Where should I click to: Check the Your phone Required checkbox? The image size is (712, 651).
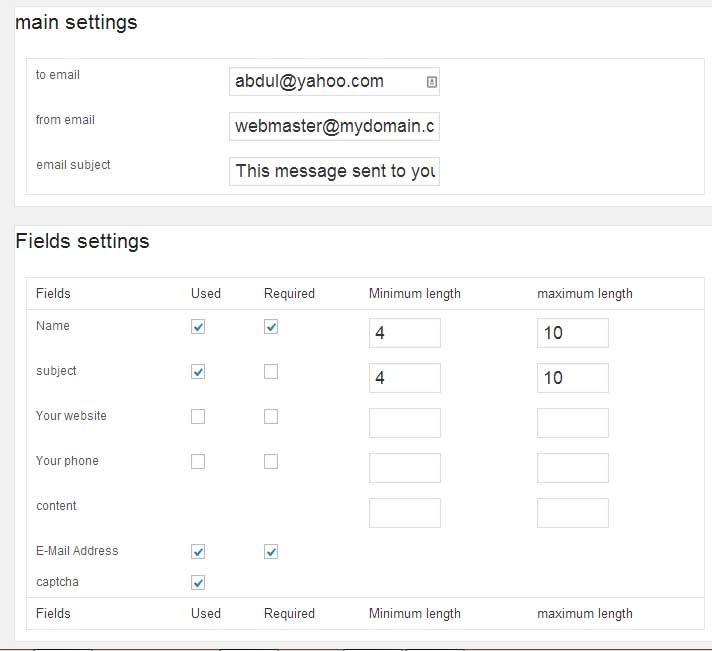tap(271, 462)
